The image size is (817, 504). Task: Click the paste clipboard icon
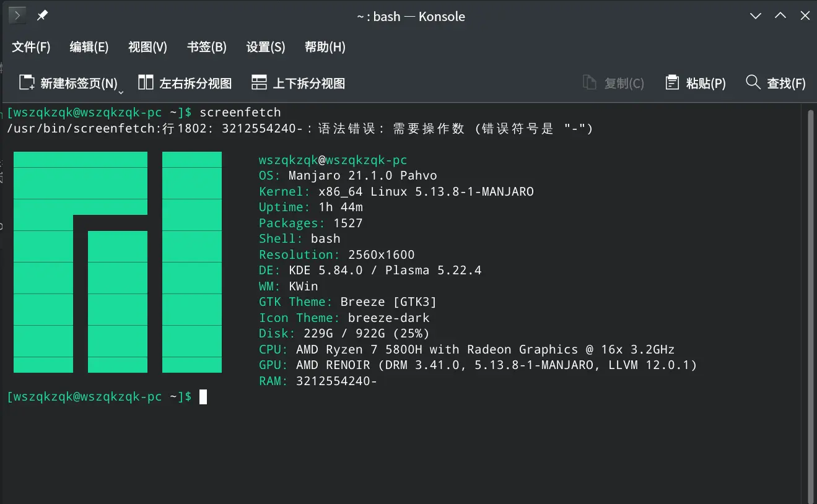(672, 82)
